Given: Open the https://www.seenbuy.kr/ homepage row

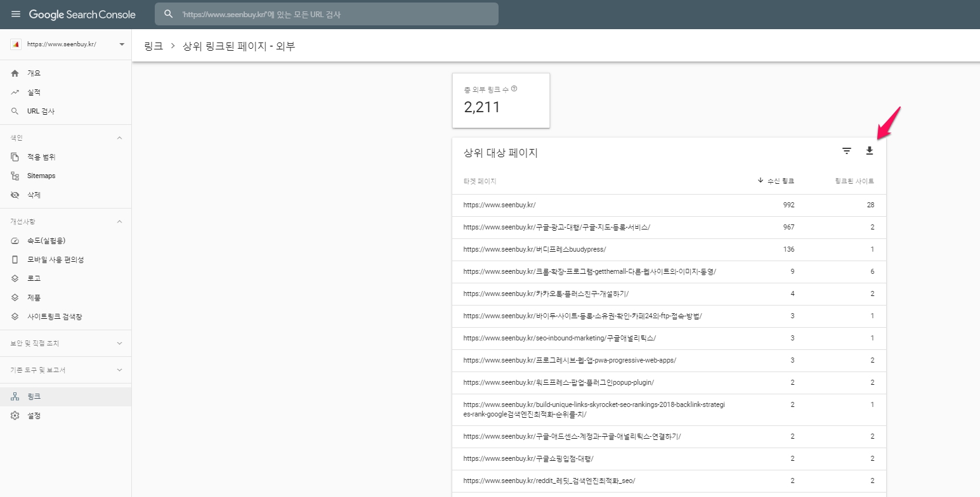Looking at the screenshot, I should click(x=500, y=205).
